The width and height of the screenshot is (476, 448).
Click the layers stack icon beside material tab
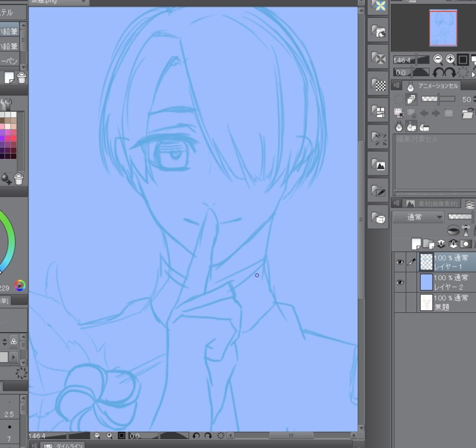click(469, 204)
